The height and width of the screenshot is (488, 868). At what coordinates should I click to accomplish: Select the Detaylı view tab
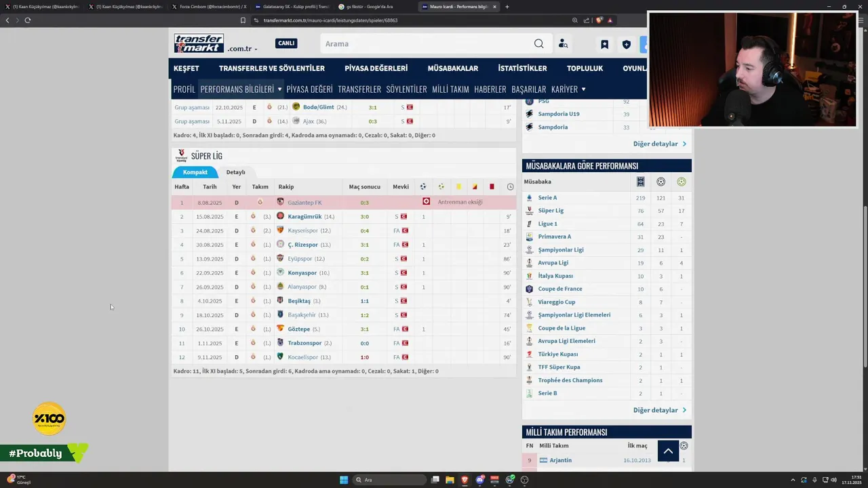(x=235, y=172)
